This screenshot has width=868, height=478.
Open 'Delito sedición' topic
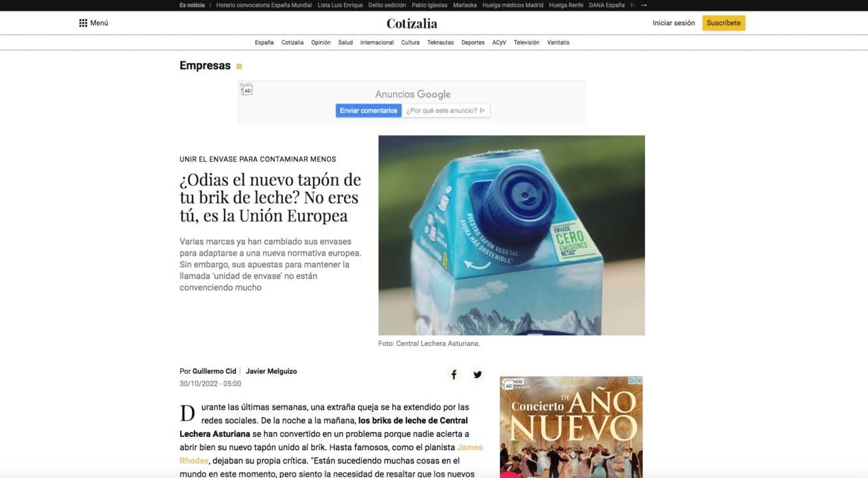pyautogui.click(x=386, y=5)
